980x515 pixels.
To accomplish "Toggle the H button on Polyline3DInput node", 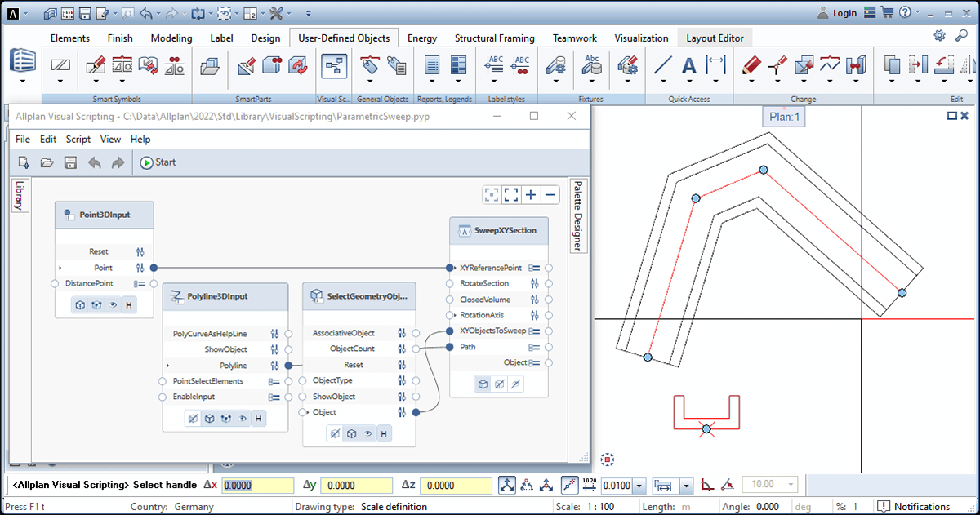I will (x=258, y=419).
